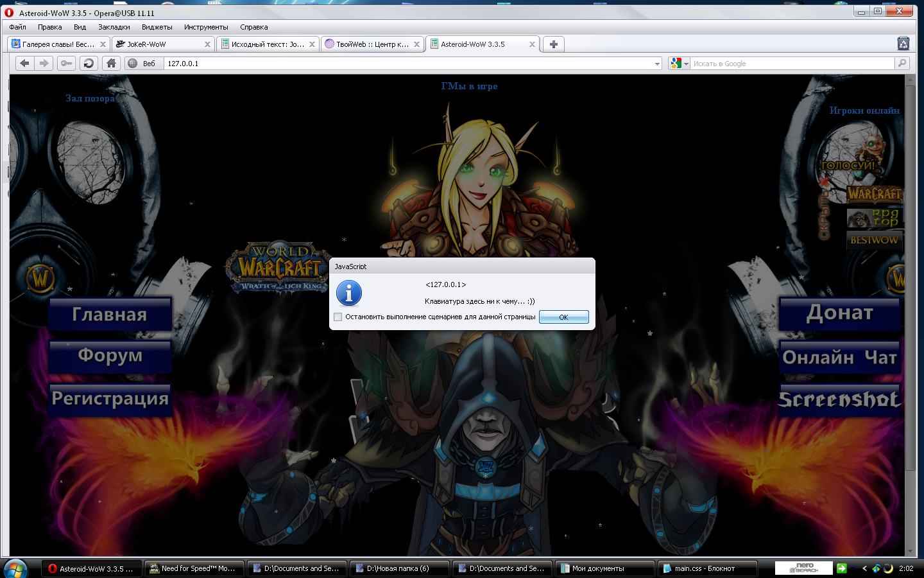
Task: Open the Форум site button
Action: (x=110, y=356)
